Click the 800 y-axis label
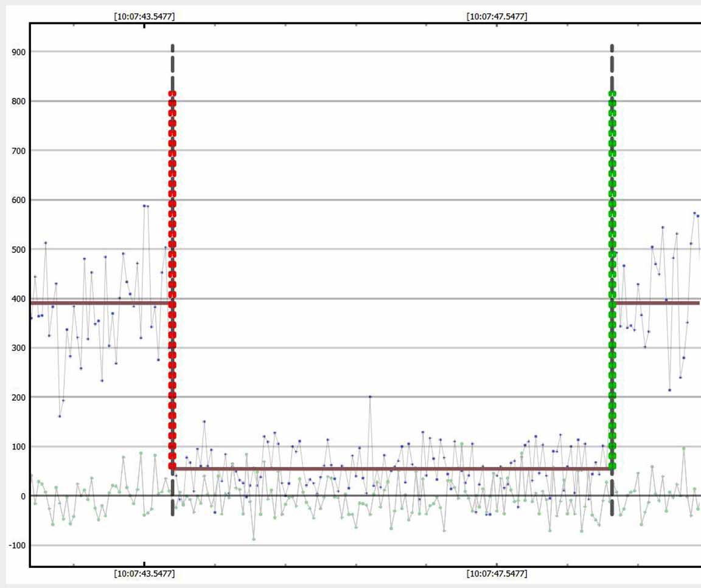This screenshot has width=701, height=588. pos(19,102)
